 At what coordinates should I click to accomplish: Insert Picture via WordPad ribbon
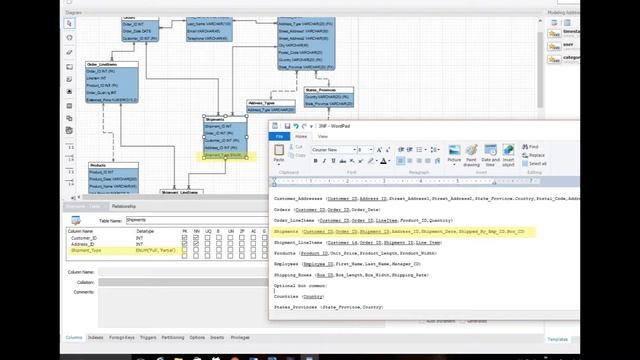coord(454,155)
